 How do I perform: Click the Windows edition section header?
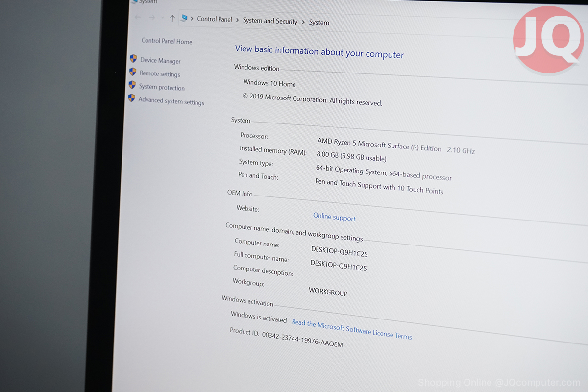click(257, 68)
